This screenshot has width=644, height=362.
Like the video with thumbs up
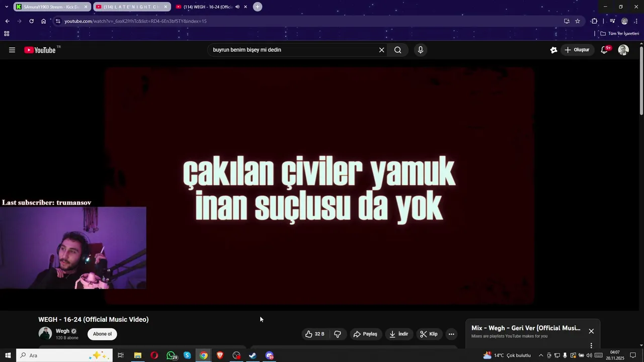(315, 334)
